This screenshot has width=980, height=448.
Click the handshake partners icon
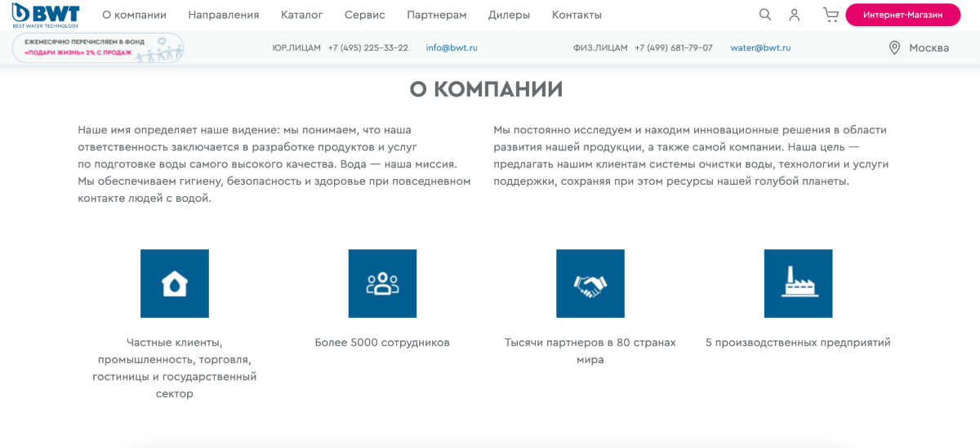tap(590, 284)
